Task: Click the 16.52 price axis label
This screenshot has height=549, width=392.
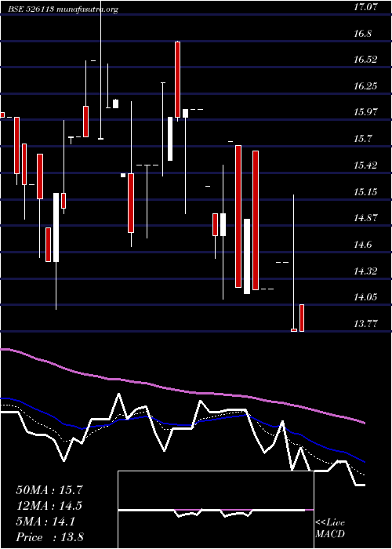Action: [x=365, y=60]
